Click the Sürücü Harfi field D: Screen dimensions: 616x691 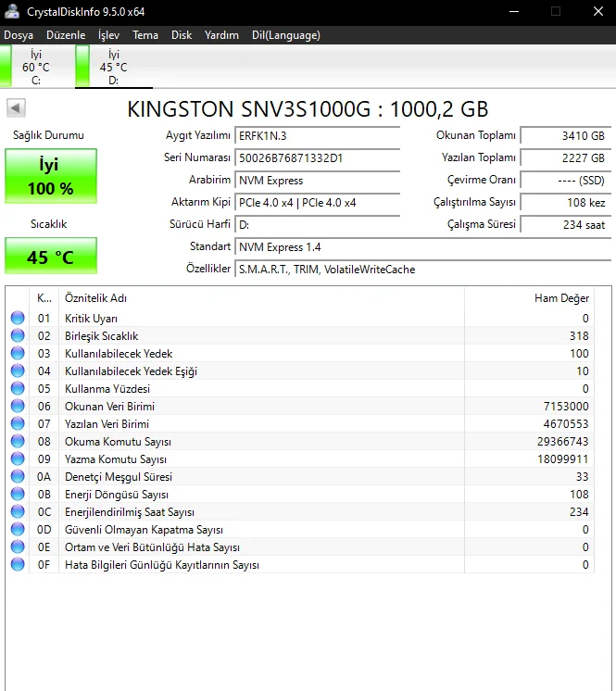point(317,225)
